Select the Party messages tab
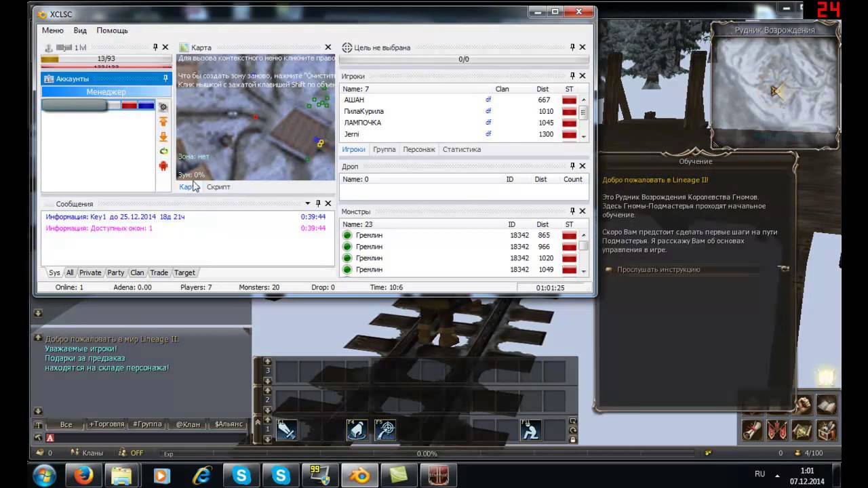 (x=116, y=272)
